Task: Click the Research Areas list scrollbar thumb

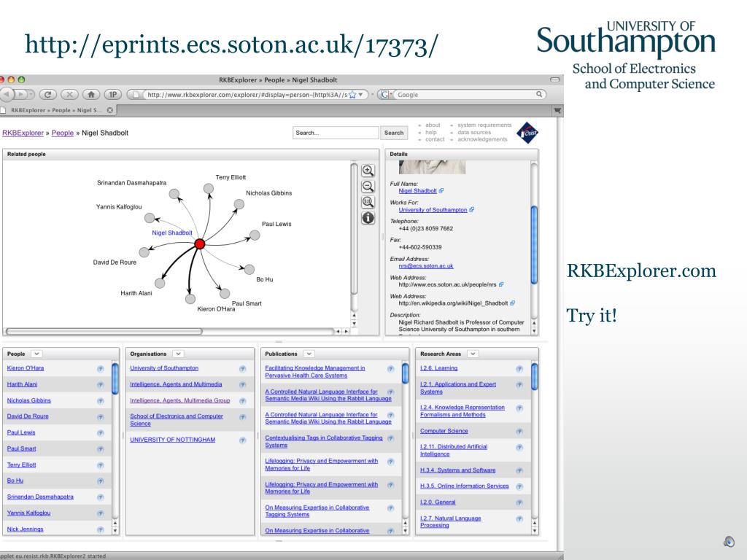Action: click(535, 377)
